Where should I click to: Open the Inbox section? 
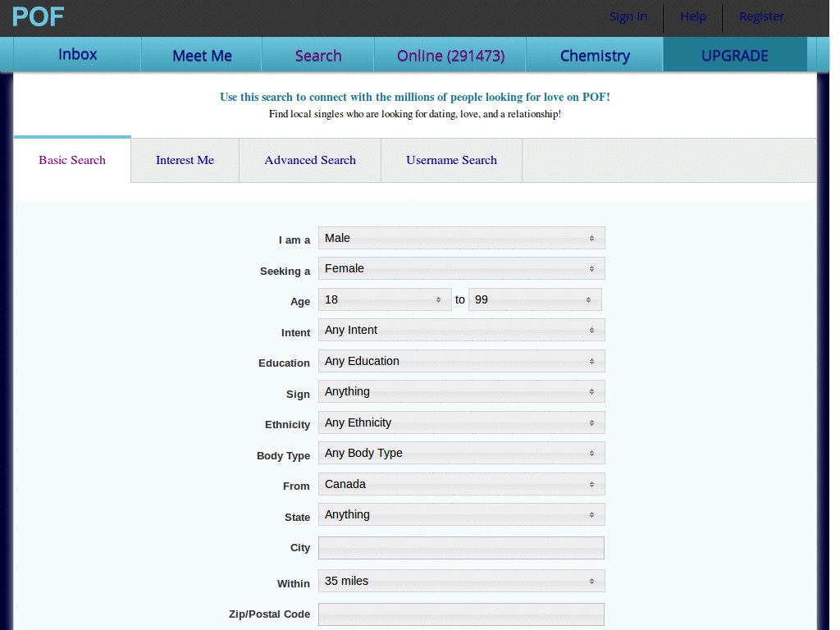(x=77, y=54)
